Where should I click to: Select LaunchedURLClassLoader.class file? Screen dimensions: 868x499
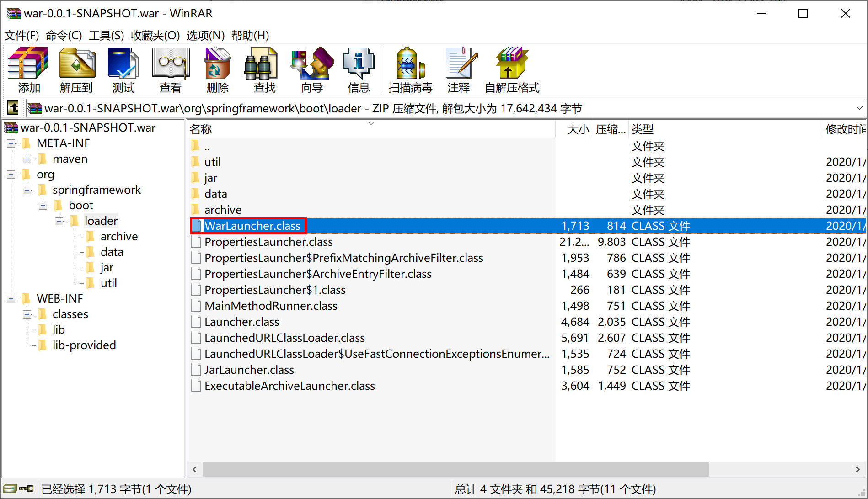tap(284, 338)
